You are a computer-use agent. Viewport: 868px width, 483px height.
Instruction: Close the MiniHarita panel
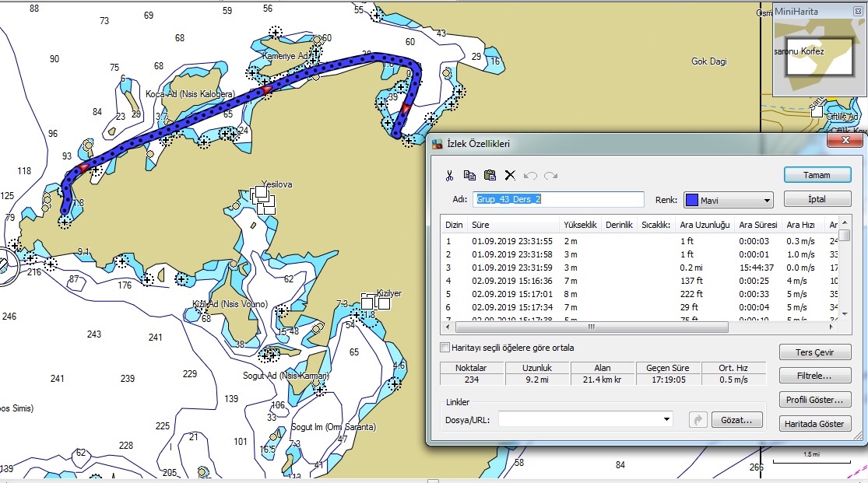click(x=858, y=11)
